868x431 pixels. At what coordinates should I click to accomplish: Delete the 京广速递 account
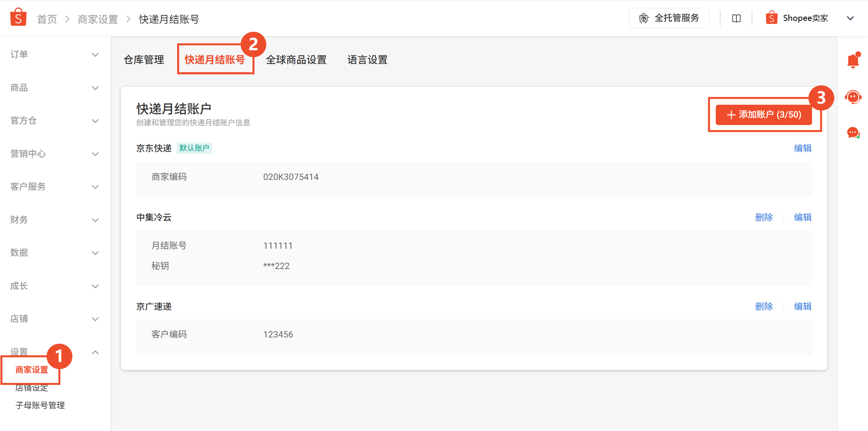(x=764, y=306)
